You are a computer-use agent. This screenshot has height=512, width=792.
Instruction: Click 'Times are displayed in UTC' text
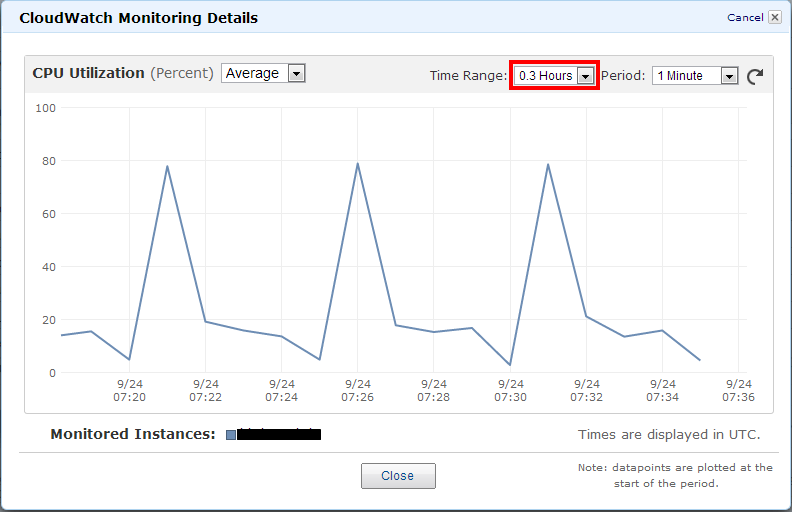pyautogui.click(x=669, y=435)
